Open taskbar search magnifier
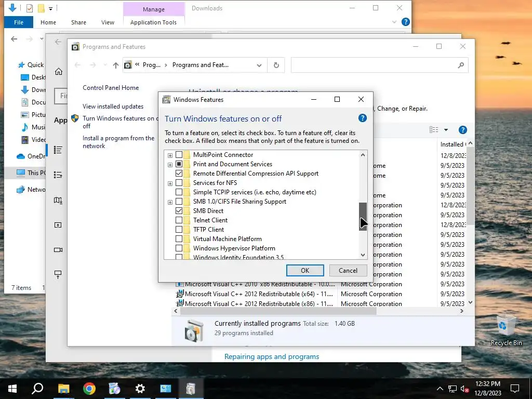The height and width of the screenshot is (399, 532). [37, 389]
